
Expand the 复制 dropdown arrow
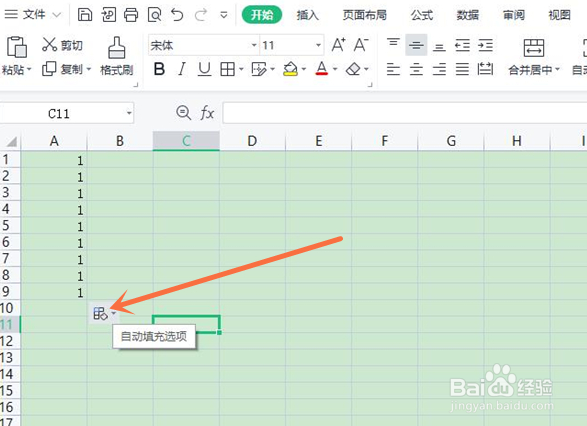tap(89, 69)
